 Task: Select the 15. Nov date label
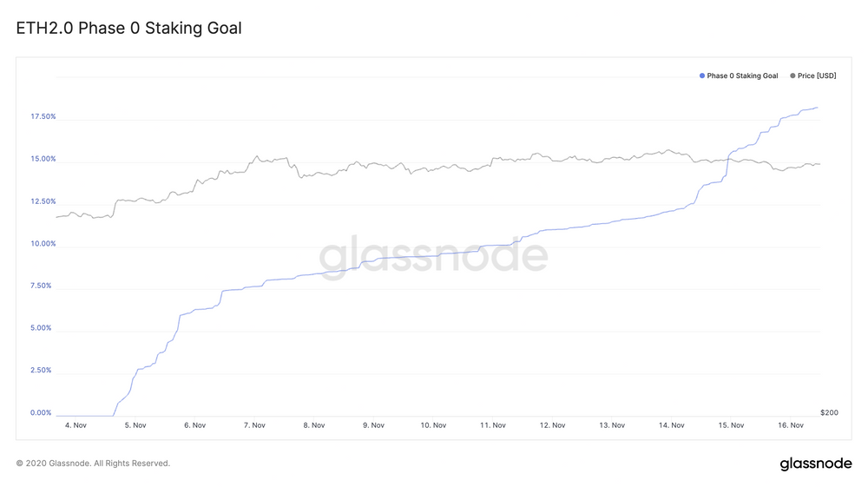[x=731, y=425]
